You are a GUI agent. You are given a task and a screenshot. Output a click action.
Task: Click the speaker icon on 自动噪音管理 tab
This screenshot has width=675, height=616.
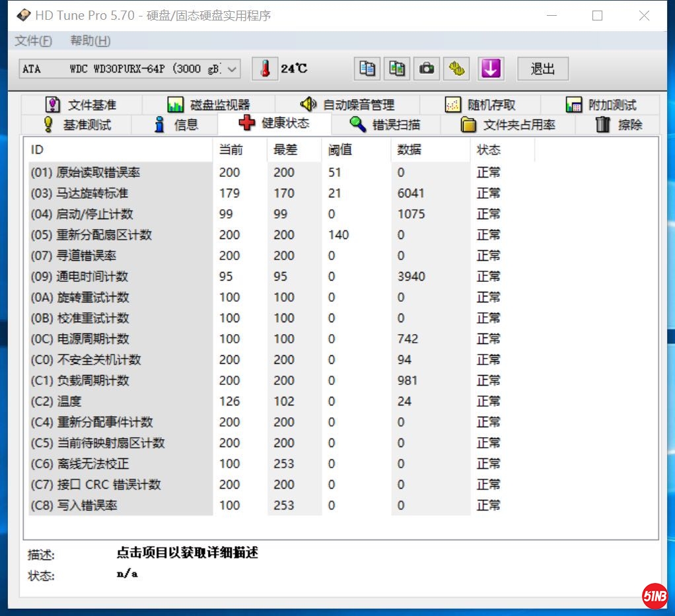pyautogui.click(x=308, y=104)
